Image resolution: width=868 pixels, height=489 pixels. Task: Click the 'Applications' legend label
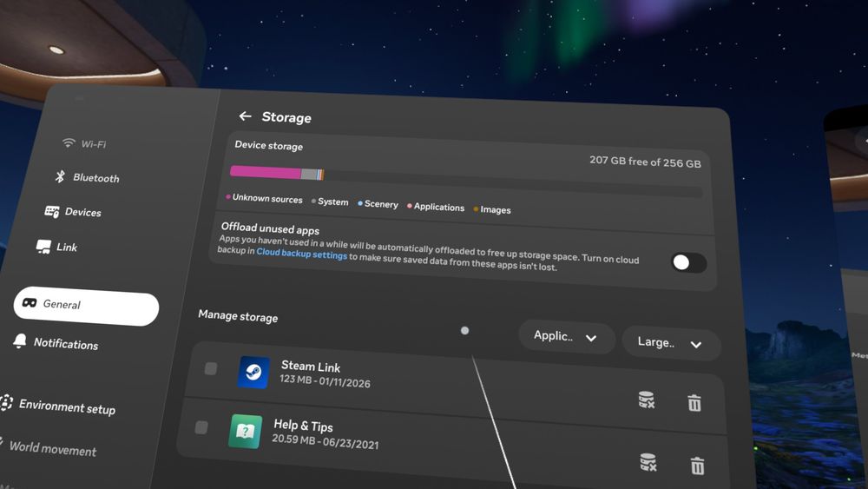(x=439, y=207)
